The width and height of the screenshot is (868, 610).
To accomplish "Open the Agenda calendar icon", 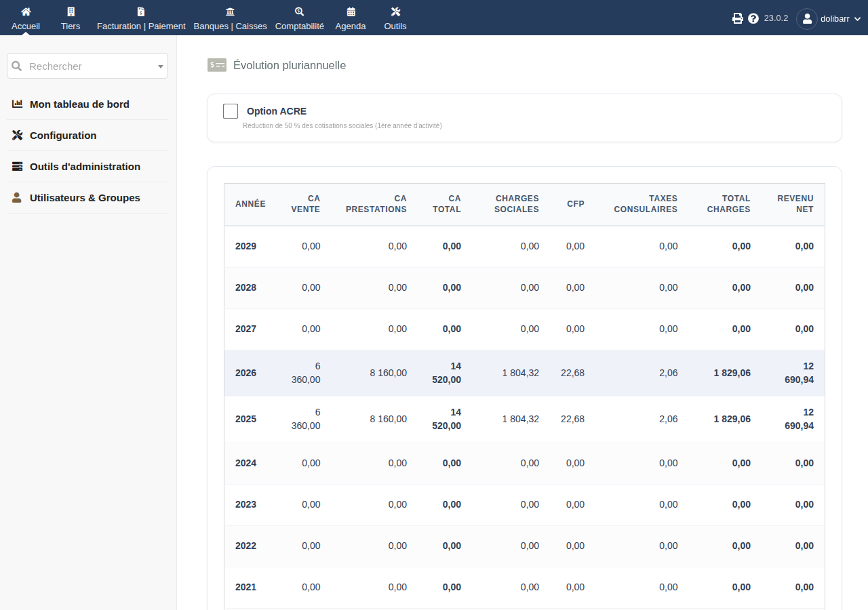I will point(351,12).
